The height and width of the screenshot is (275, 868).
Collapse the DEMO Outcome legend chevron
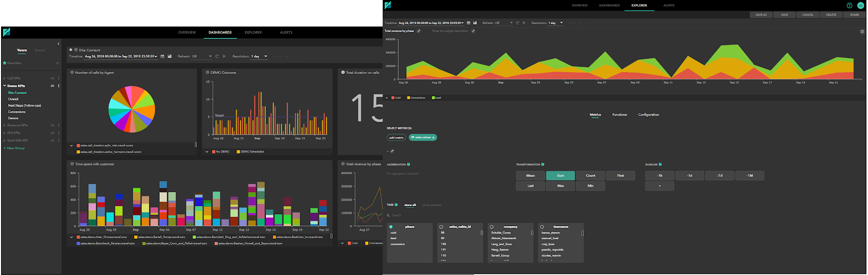pos(207,152)
